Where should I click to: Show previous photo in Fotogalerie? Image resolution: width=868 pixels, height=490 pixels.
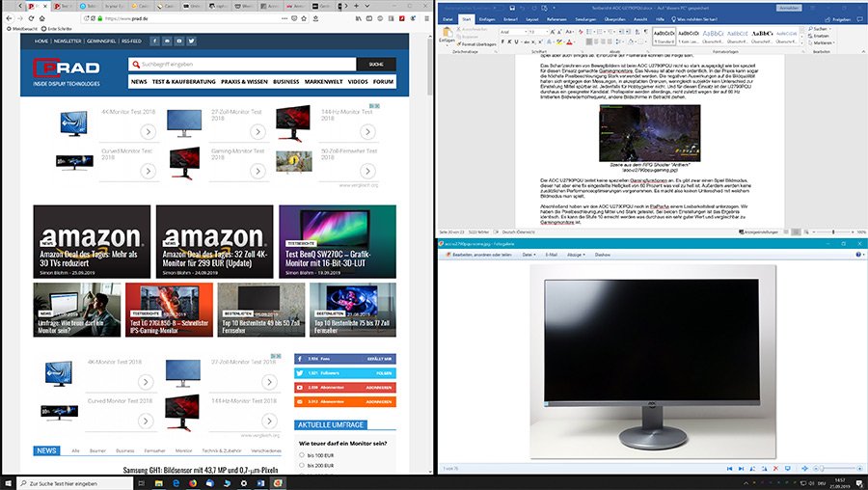pos(730,469)
